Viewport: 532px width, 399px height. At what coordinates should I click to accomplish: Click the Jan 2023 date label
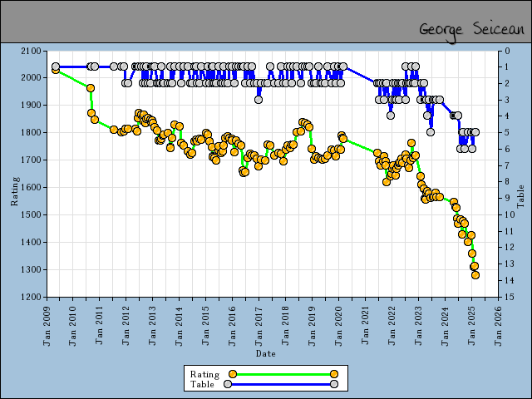(418, 327)
